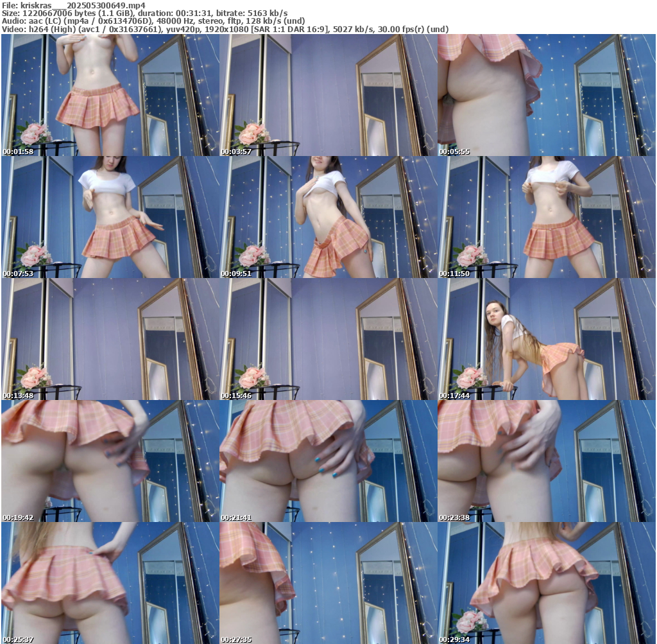Select the thumbnail frame stamped 00:15:46
The image size is (657, 644).
(x=328, y=339)
